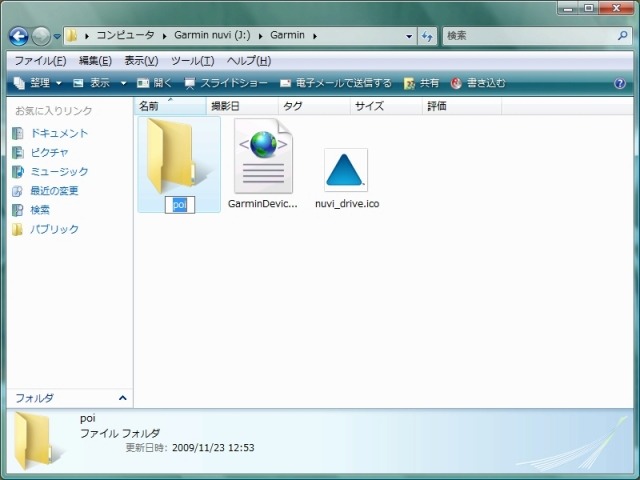The width and height of the screenshot is (640, 480).
Task: Click the GarminDevic... file name label
Action: coord(262,204)
